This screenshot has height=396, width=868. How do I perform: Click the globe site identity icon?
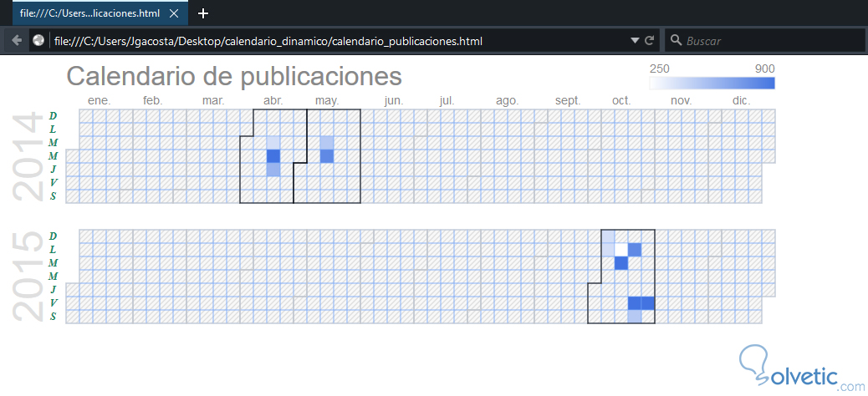[x=38, y=40]
